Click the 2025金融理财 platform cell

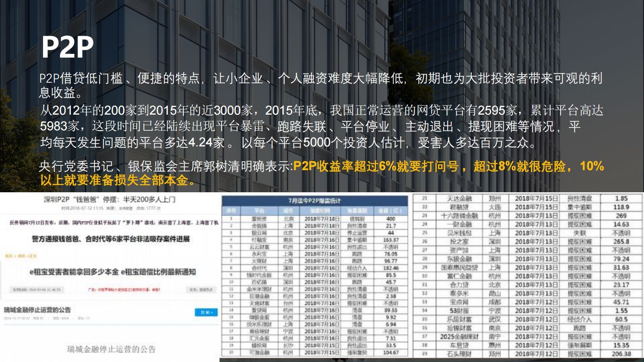coord(459,337)
